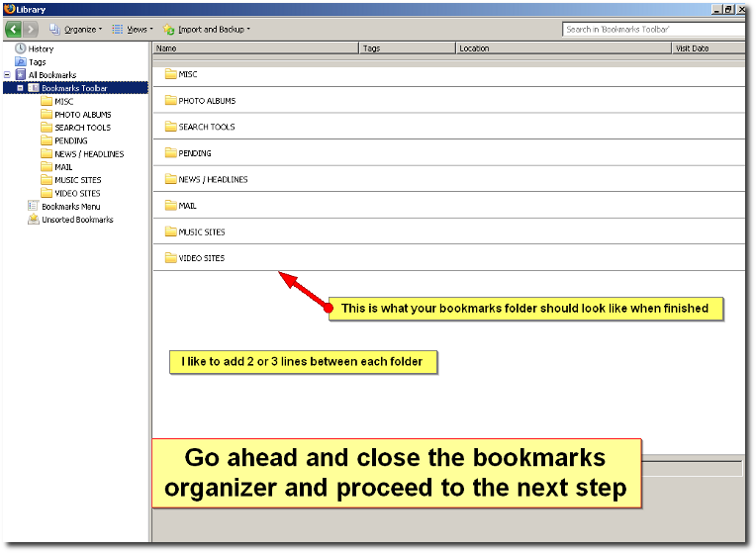Select PENDING name text in main list
The height and width of the screenshot is (553, 756).
click(195, 153)
